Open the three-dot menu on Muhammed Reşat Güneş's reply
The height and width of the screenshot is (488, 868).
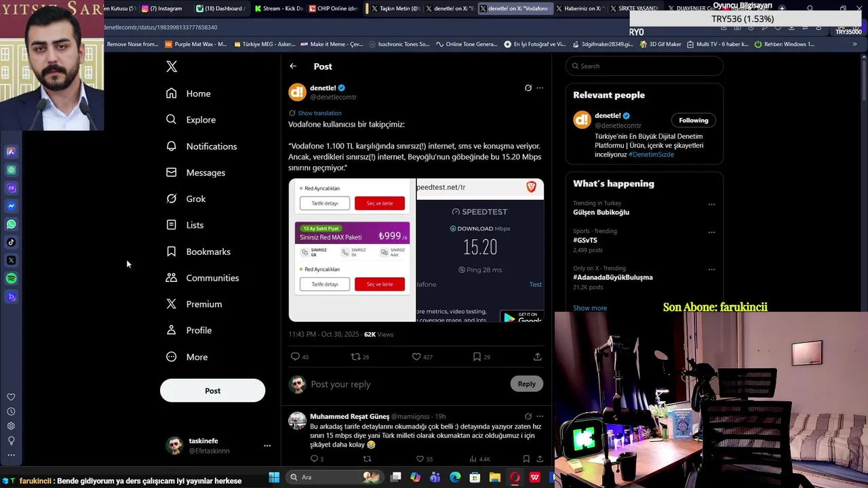click(x=540, y=416)
